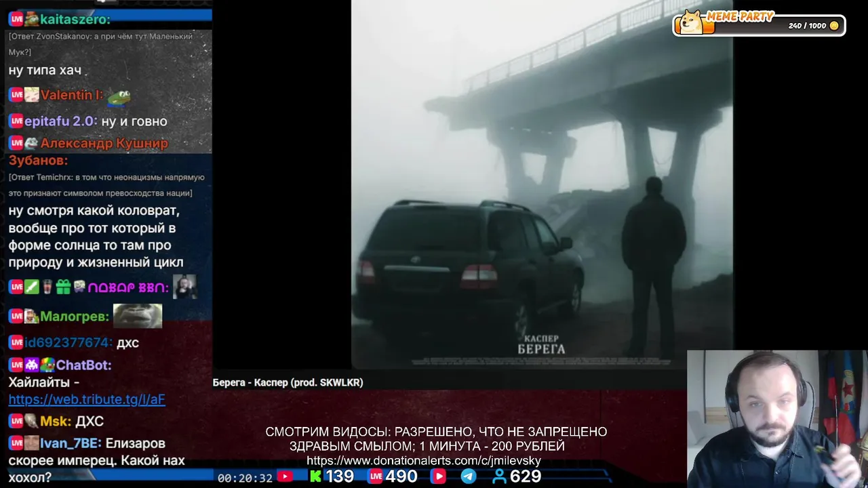
Task: Click the LIVE platform icon beside 490
Action: click(376, 476)
